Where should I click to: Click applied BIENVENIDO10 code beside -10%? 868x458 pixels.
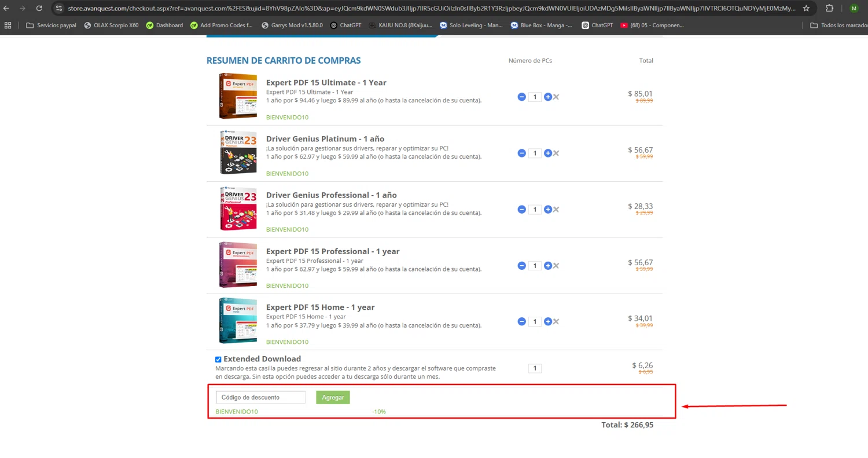pyautogui.click(x=237, y=412)
